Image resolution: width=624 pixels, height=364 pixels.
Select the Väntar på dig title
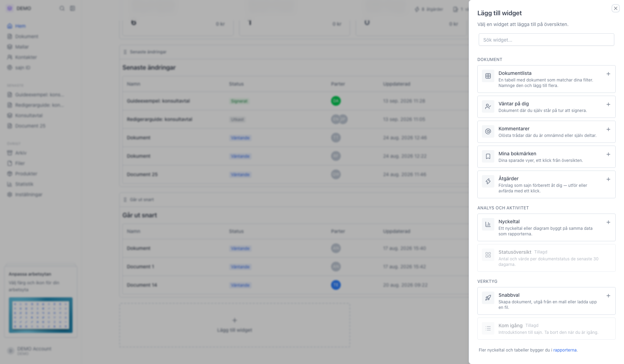tap(513, 104)
